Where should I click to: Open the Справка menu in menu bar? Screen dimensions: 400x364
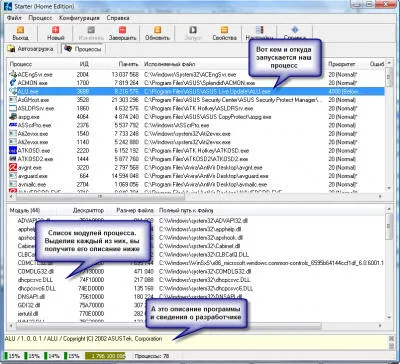pyautogui.click(x=118, y=18)
